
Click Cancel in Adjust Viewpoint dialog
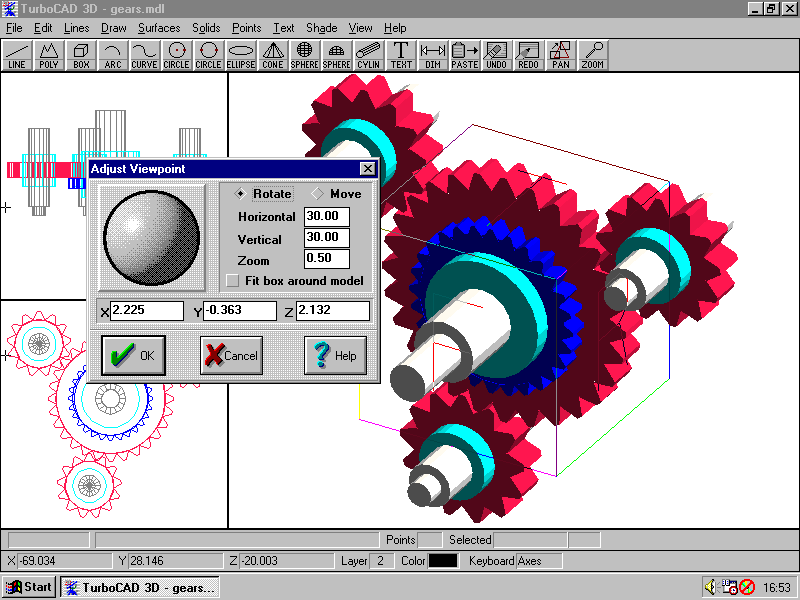pos(231,355)
